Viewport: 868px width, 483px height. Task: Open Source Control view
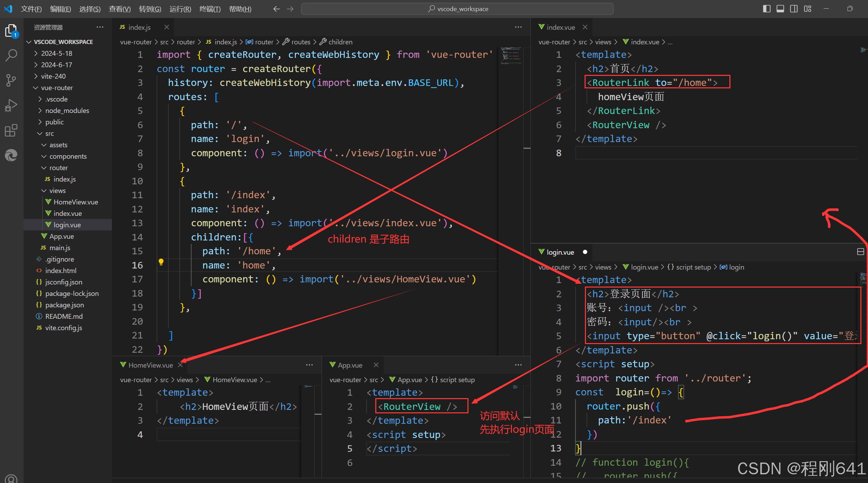(11, 80)
